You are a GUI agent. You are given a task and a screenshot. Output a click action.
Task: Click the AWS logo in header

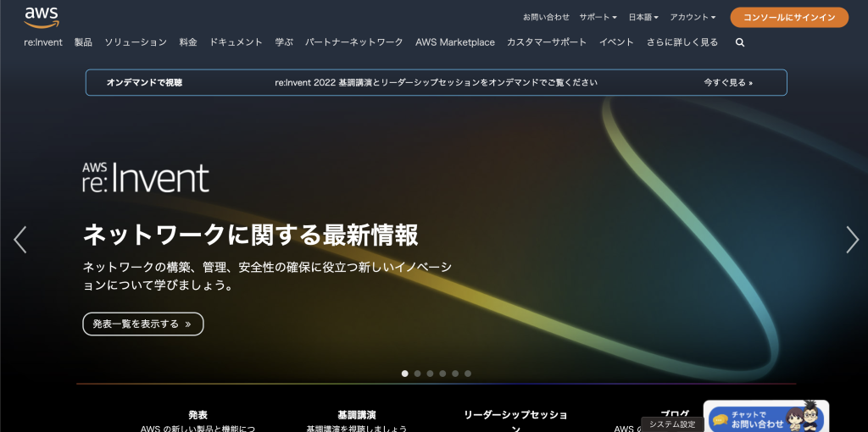coord(42,18)
